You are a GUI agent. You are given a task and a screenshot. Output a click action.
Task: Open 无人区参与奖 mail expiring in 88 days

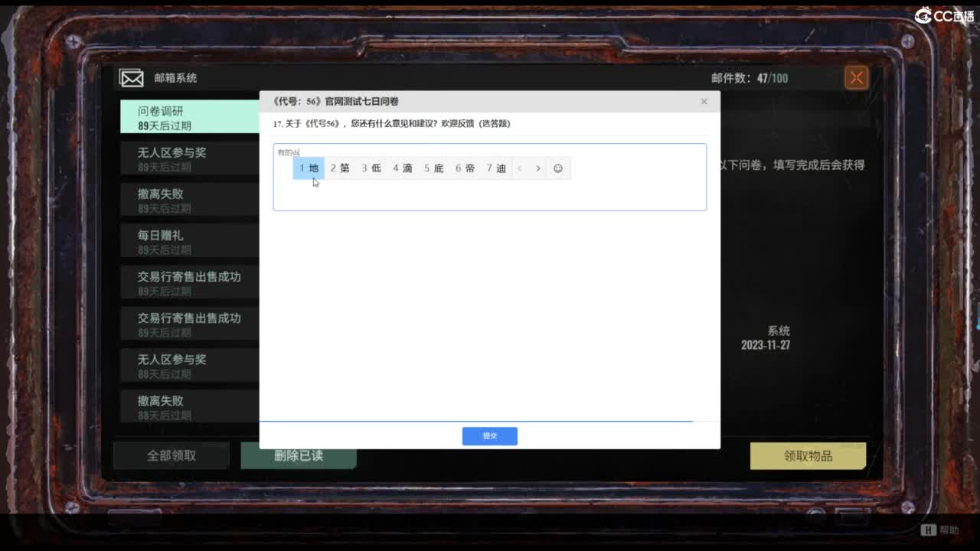(x=190, y=365)
